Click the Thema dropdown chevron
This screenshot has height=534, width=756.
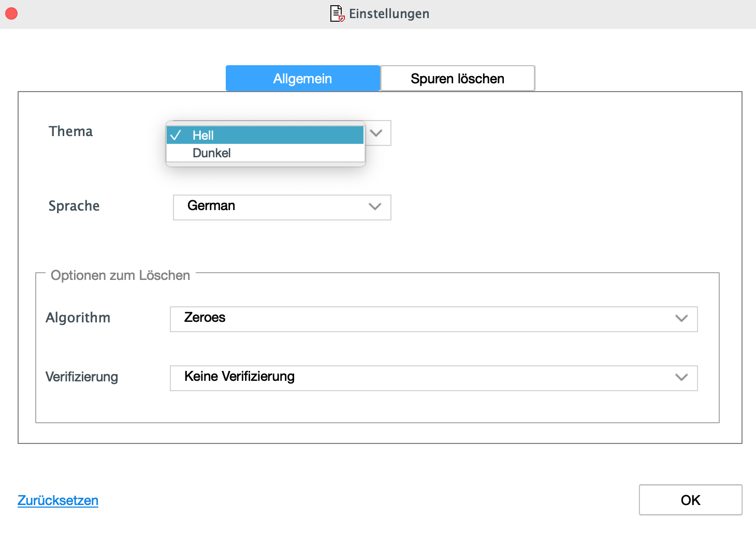coord(376,133)
